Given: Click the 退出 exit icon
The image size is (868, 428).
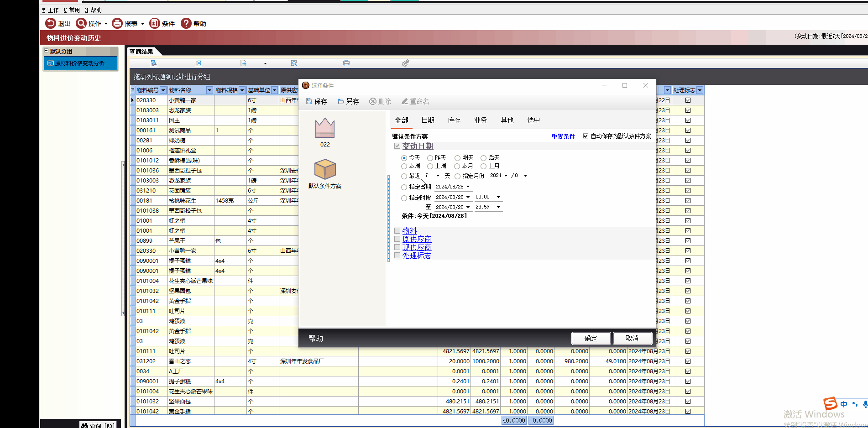Looking at the screenshot, I should (51, 23).
